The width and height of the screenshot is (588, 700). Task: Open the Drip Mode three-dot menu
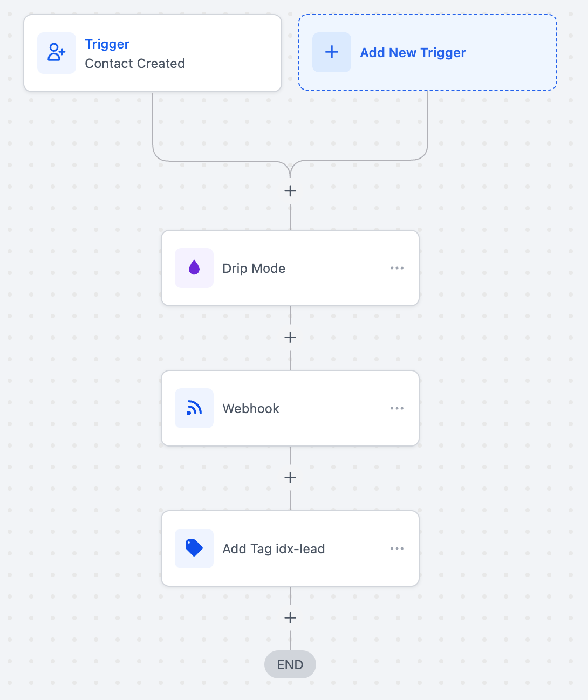click(x=397, y=268)
